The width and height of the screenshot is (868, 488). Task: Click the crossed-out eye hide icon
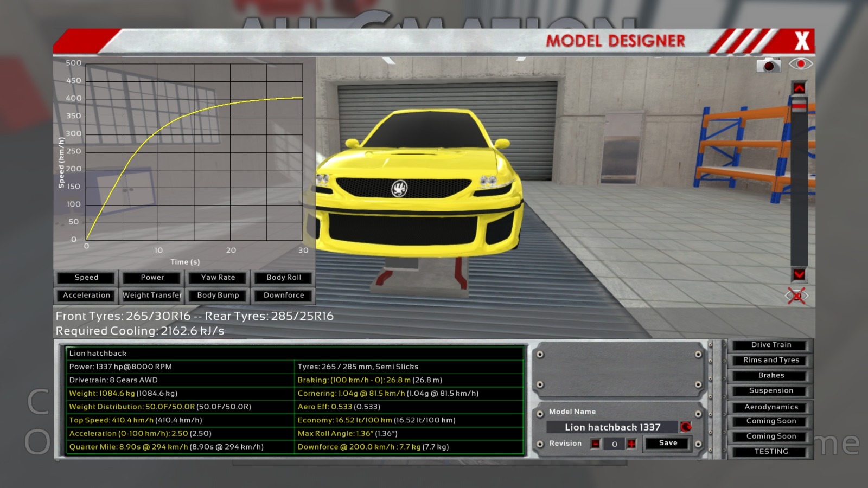[x=796, y=296]
